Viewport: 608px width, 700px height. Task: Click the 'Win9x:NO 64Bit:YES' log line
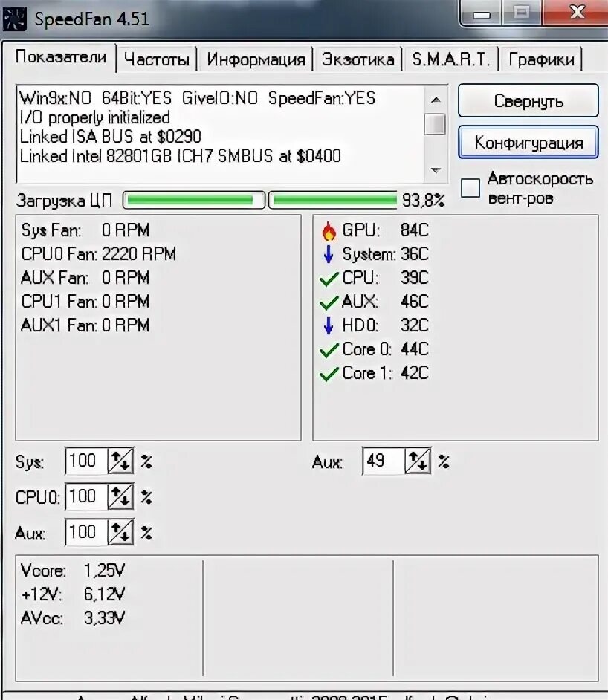coord(197,98)
